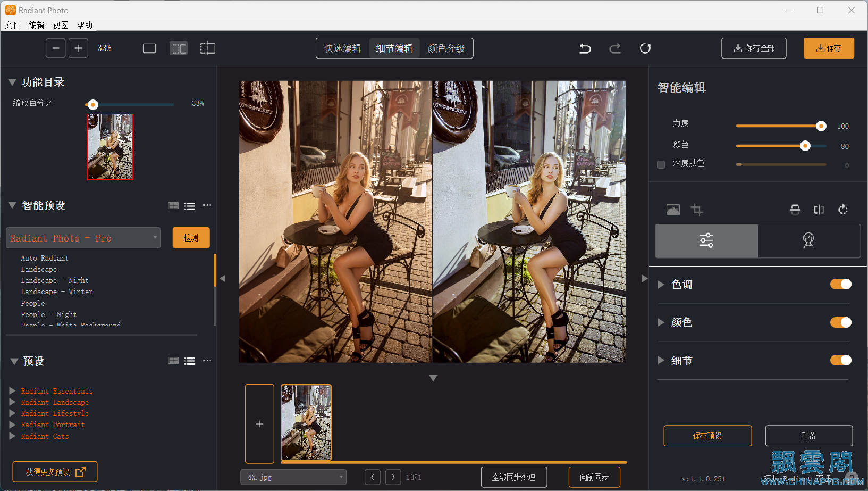Click the 检测 button
The image size is (868, 491).
tap(191, 238)
